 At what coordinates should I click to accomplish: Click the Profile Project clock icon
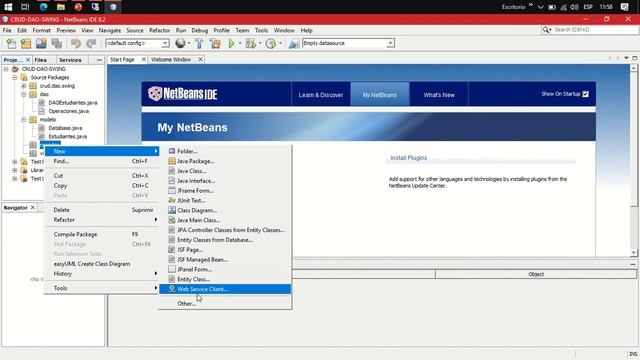tap(271, 43)
